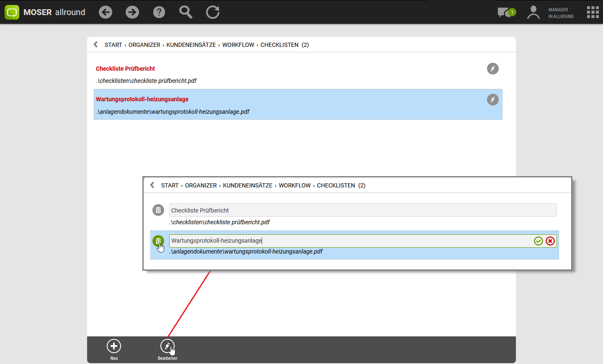The image size is (603, 364).
Task: Click into the Checkliste Prüfbericht name field
Action: pos(362,210)
